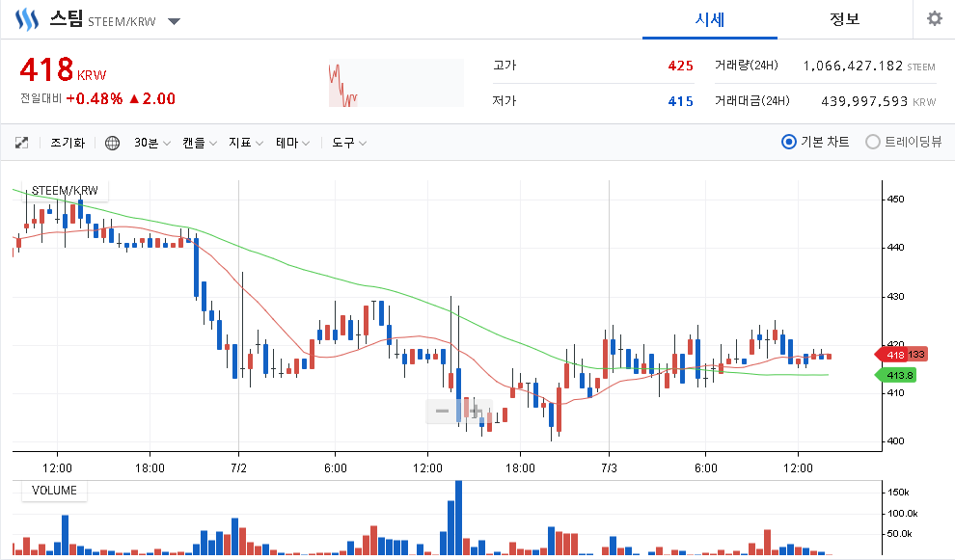
Task: Click the 거래대금 439,997,593 value
Action: point(864,101)
